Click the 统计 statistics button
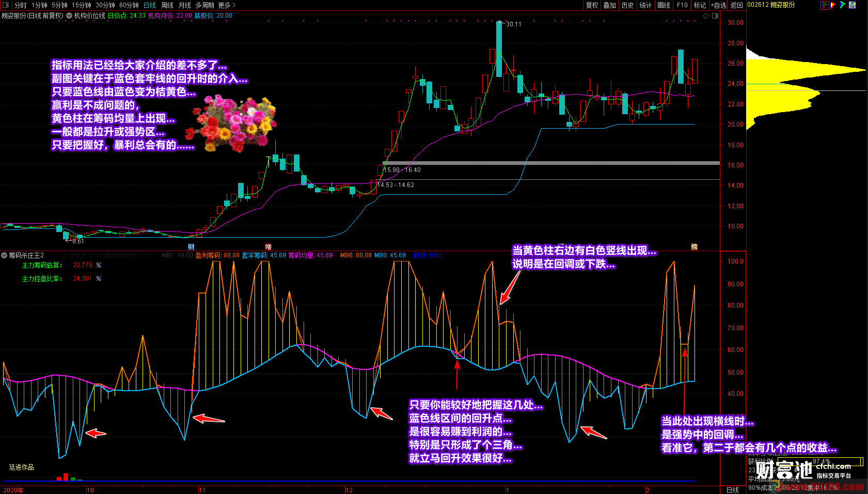Image resolution: width=868 pixels, height=494 pixels. pyautogui.click(x=645, y=5)
